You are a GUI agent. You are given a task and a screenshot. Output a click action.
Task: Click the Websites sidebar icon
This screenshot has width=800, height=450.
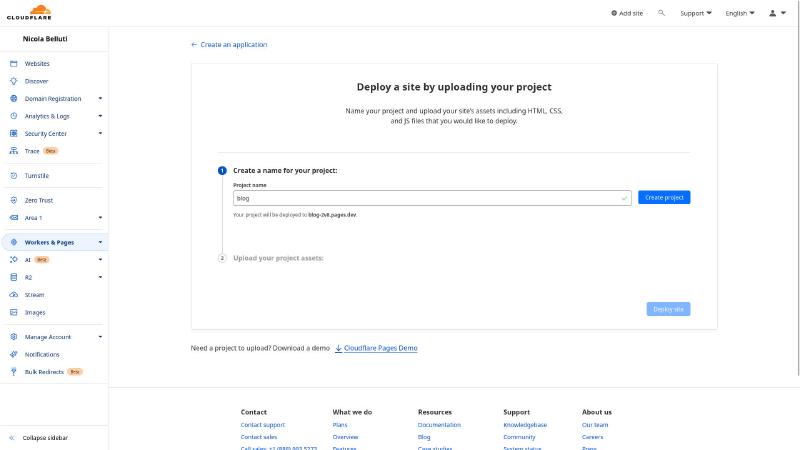[x=14, y=63]
